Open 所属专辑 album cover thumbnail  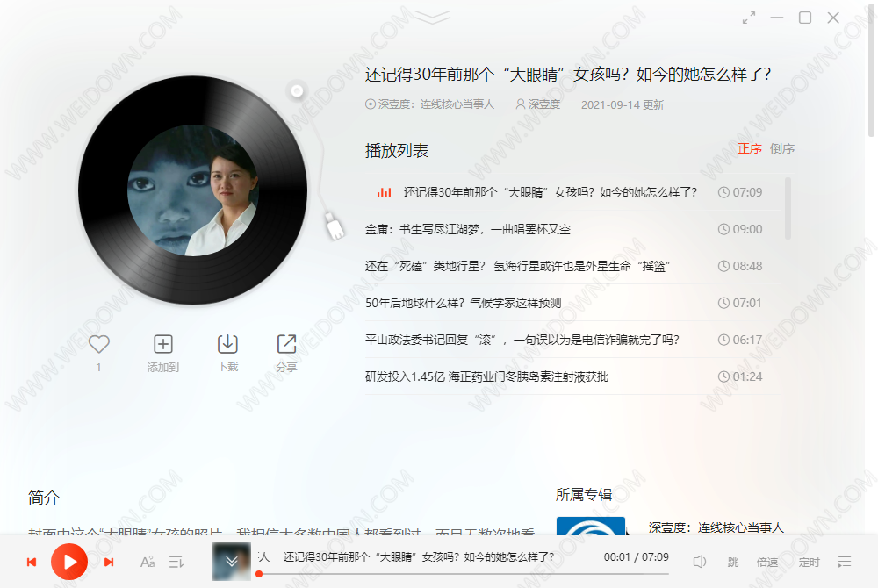[591, 526]
